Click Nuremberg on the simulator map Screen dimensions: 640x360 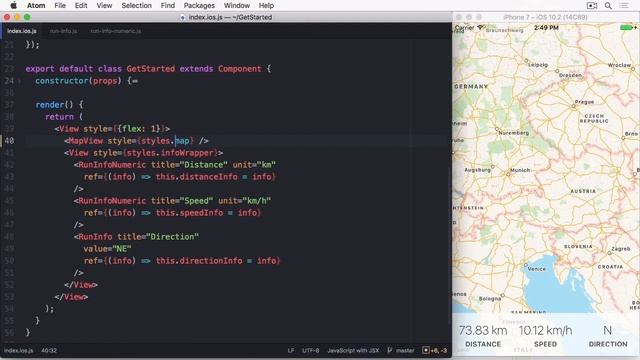click(513, 133)
